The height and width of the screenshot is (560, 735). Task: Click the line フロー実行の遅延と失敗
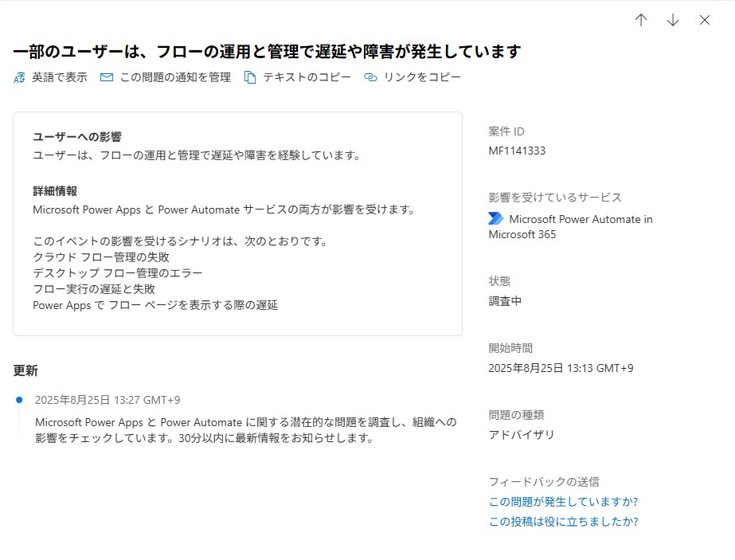pyautogui.click(x=94, y=289)
